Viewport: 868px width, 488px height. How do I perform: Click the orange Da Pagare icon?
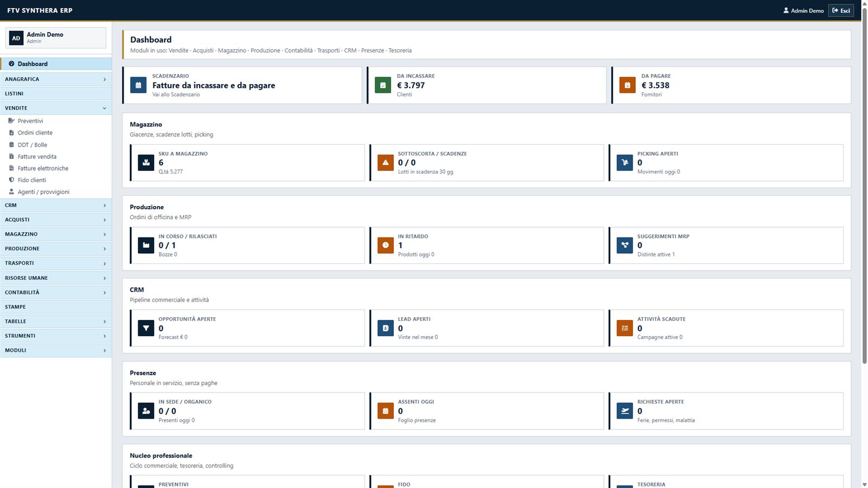coord(628,85)
